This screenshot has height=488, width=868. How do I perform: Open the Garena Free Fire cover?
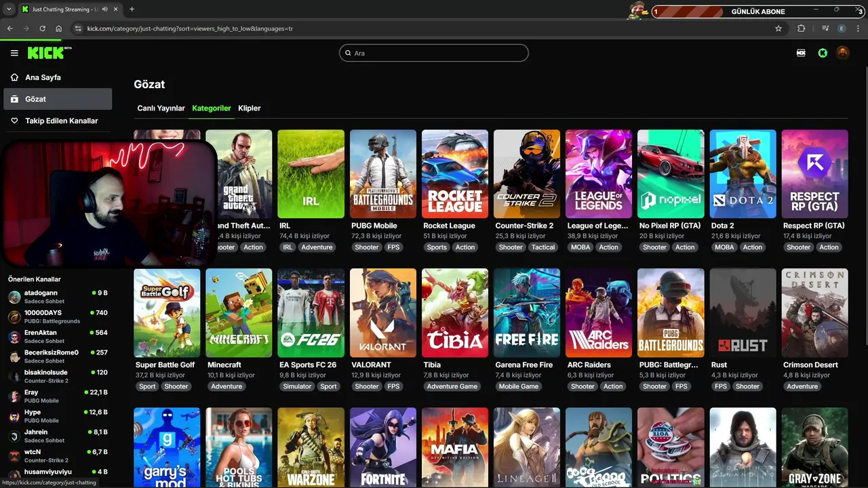(x=527, y=313)
